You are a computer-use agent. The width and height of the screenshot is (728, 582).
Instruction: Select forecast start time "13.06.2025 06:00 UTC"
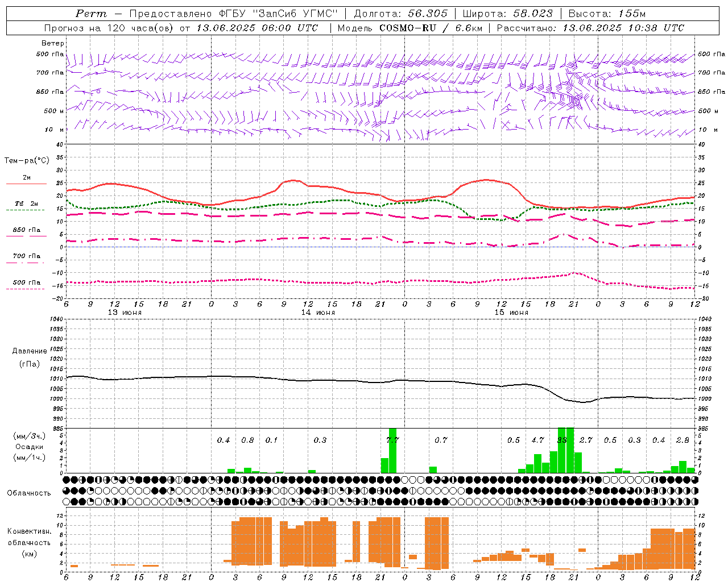click(257, 28)
